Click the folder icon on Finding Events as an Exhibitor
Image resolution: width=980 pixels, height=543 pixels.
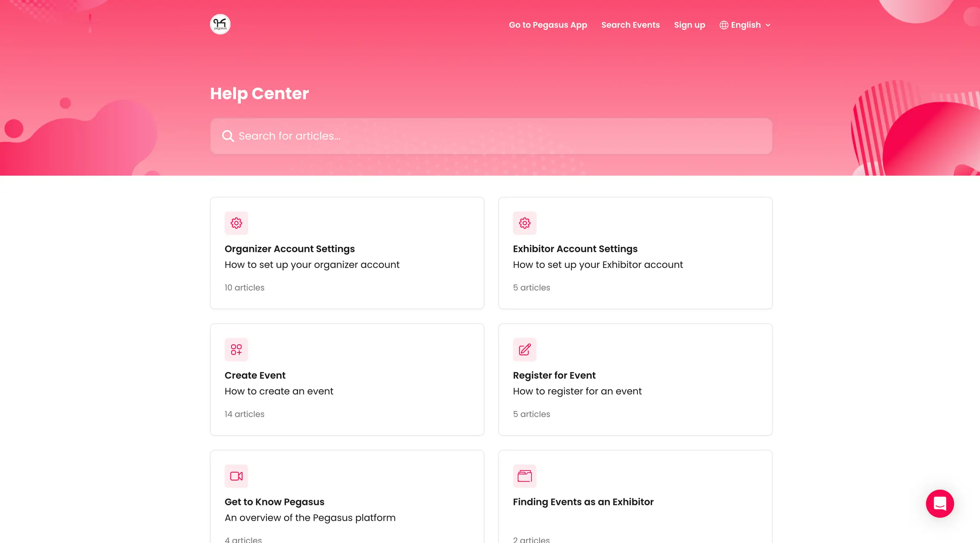[x=524, y=476]
